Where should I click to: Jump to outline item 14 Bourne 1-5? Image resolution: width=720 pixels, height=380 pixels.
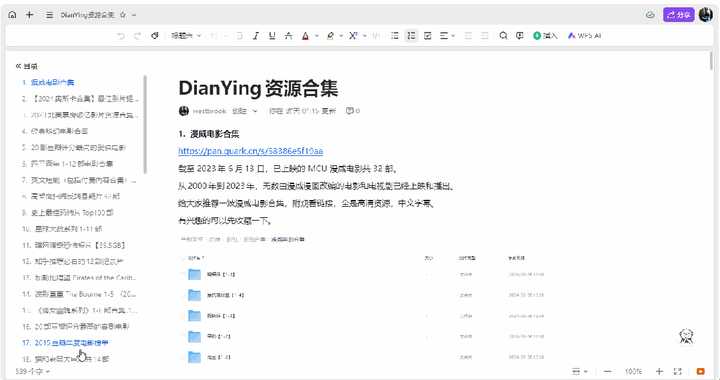tap(79, 294)
